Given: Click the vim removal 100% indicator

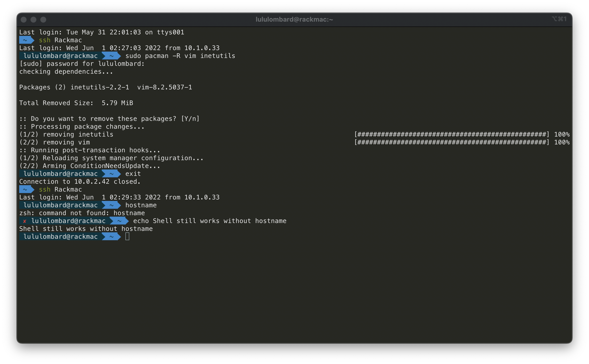Looking at the screenshot, I should (562, 142).
